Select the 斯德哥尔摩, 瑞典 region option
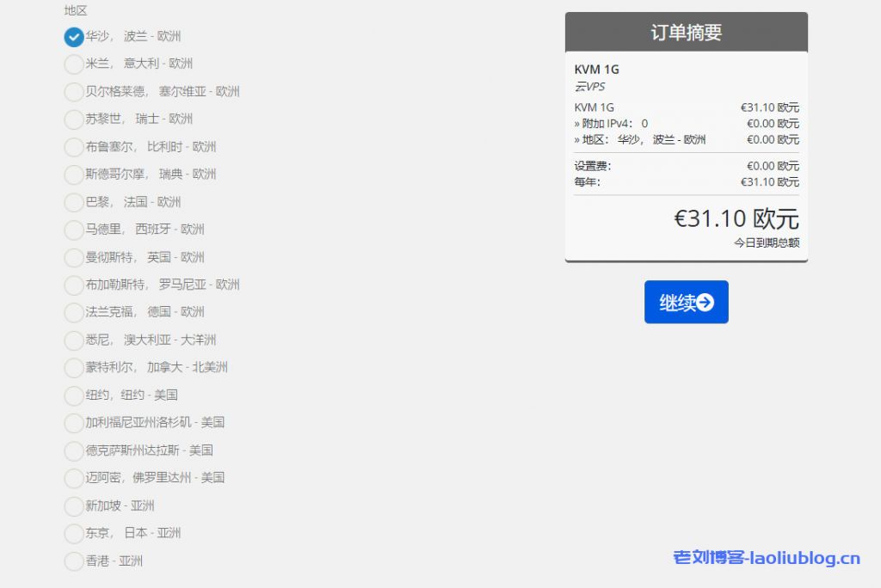This screenshot has height=588, width=881. [x=73, y=175]
